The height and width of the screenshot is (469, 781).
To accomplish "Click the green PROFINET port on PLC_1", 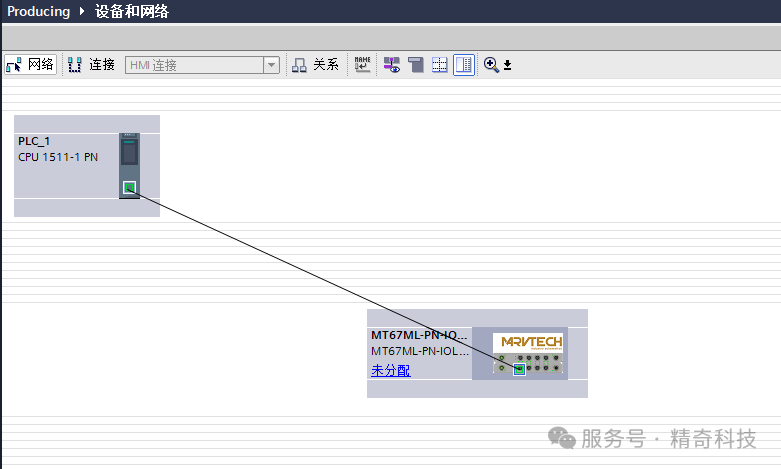I will point(130,188).
